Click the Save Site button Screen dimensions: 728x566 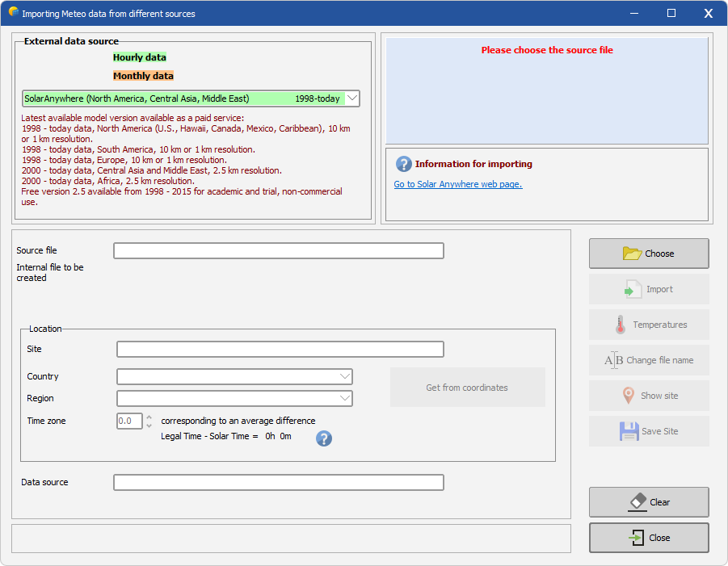(649, 431)
